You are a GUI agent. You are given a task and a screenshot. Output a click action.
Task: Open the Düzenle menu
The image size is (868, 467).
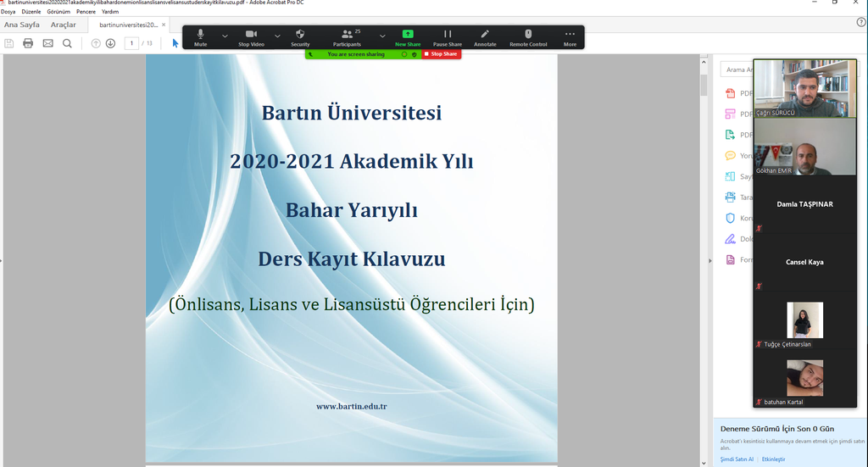(x=31, y=12)
